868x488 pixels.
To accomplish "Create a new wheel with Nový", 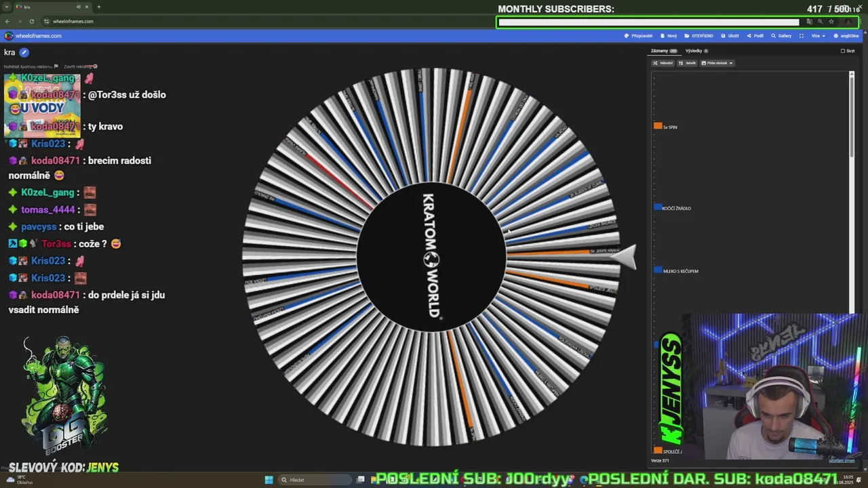I will (668, 36).
